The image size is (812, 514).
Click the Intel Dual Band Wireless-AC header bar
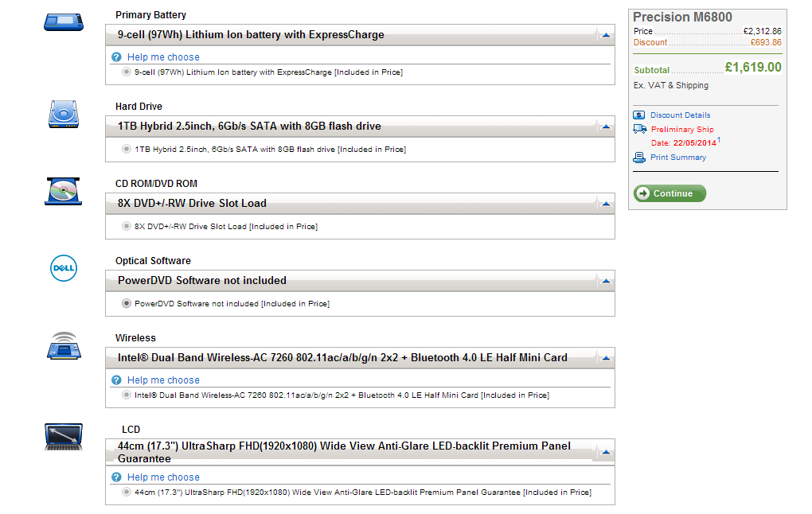click(360, 358)
